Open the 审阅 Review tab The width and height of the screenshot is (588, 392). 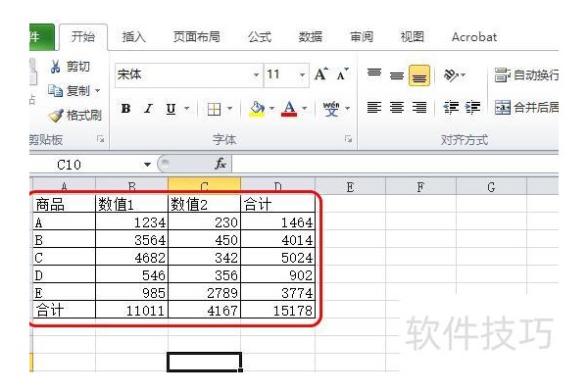[362, 37]
